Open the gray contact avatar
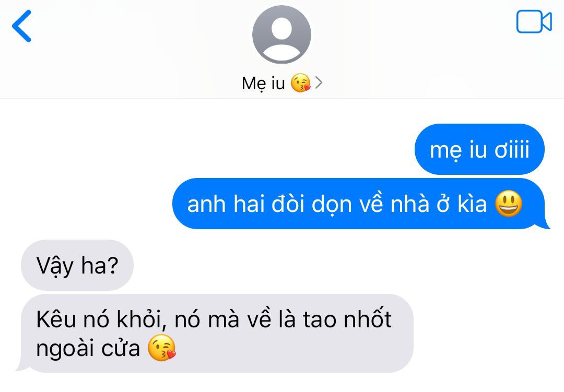564x392 pixels. pos(281,34)
